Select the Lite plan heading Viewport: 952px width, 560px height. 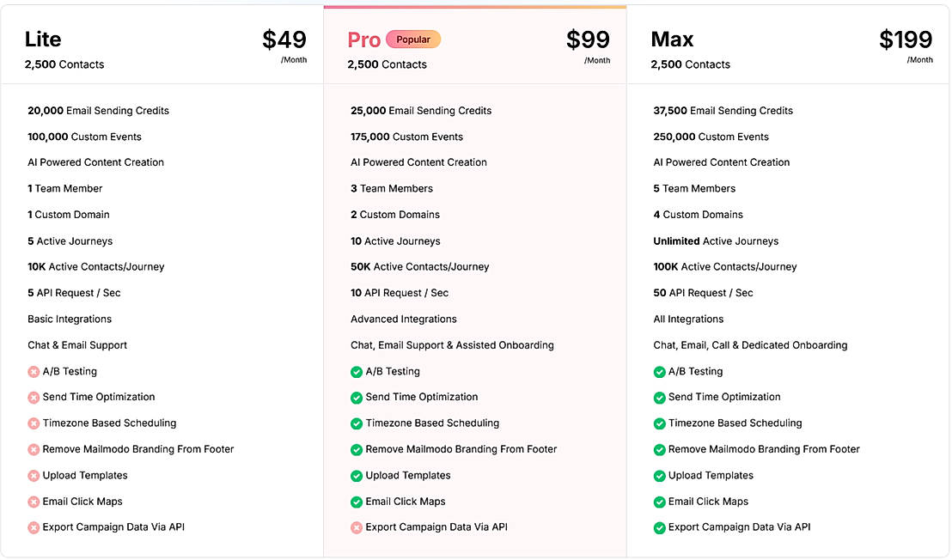pyautogui.click(x=43, y=40)
